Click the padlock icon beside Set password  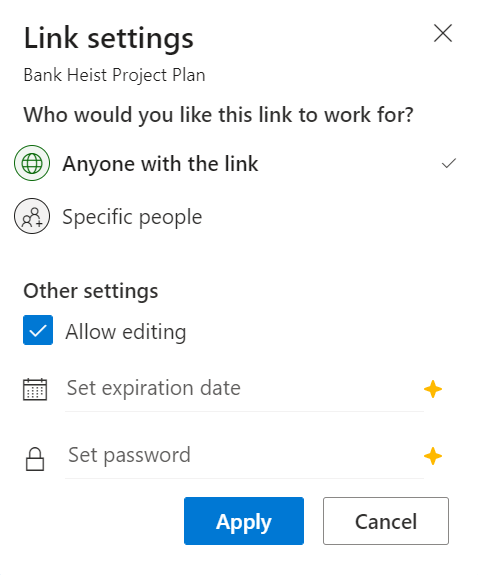[x=35, y=459]
